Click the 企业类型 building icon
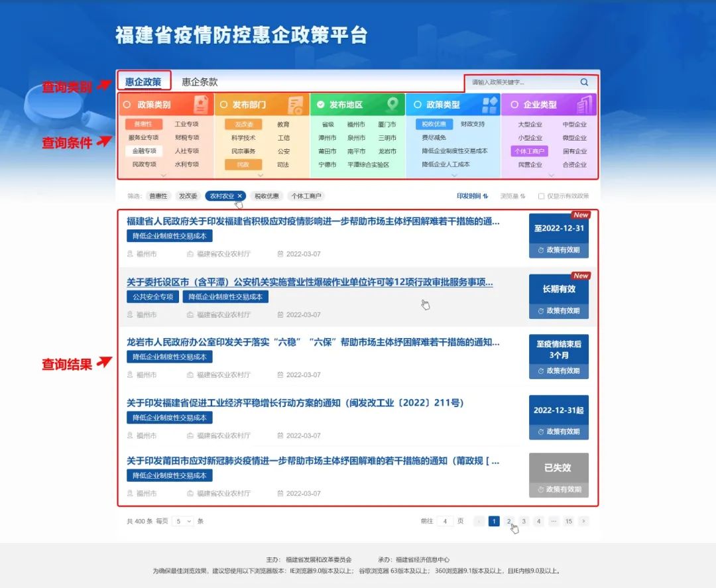This screenshot has height=588, width=716. click(584, 105)
